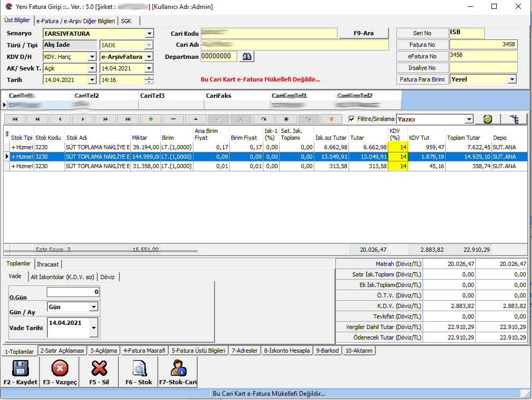Viewport: 532px width, 400px height.
Task: Switch to the İhracaat tab
Action: 48,264
